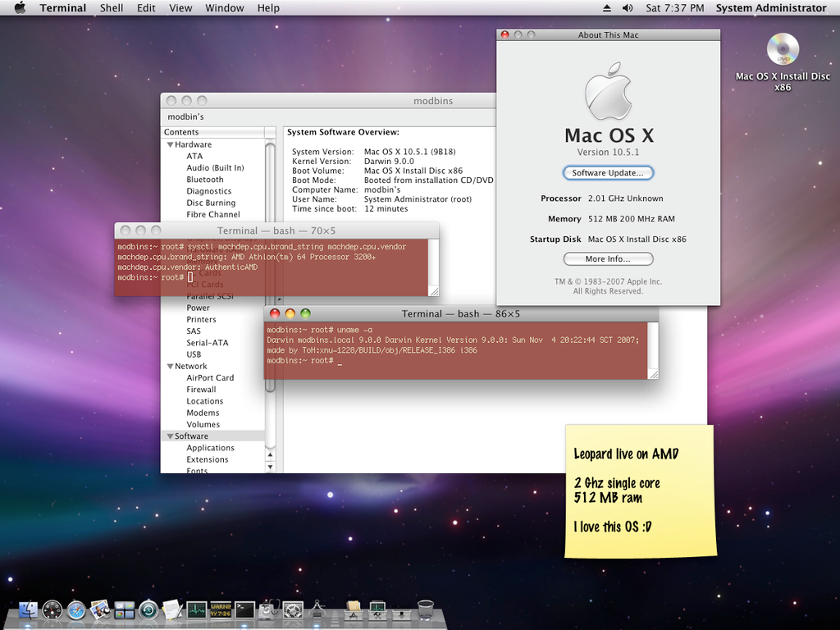
Task: Select Diagnostics in the Hardware list
Action: 209,191
